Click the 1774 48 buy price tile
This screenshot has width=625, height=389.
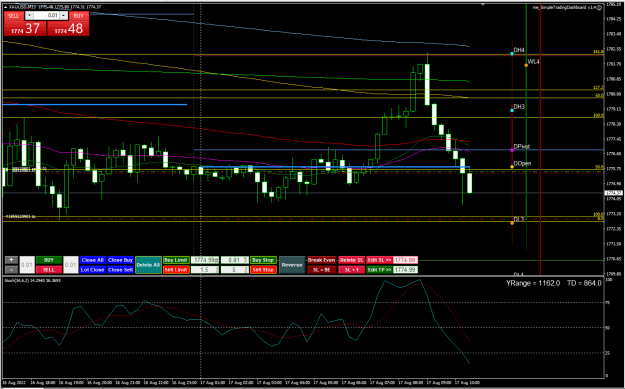pyautogui.click(x=68, y=29)
